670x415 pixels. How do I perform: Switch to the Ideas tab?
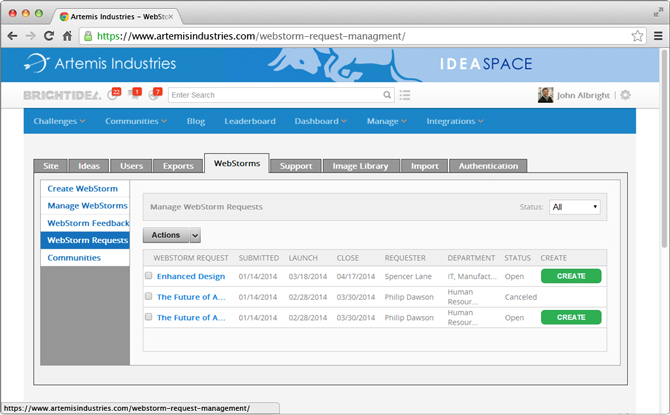[x=89, y=166]
